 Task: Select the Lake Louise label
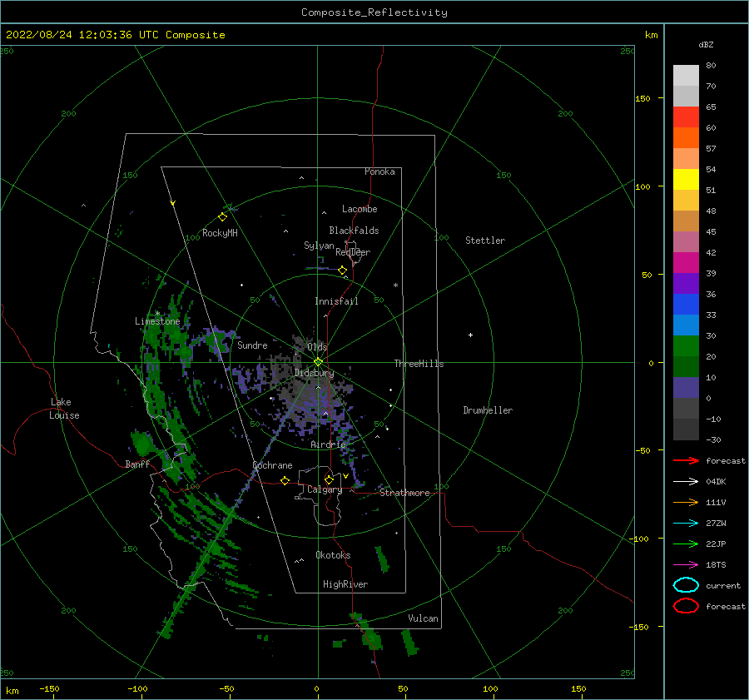pos(64,409)
